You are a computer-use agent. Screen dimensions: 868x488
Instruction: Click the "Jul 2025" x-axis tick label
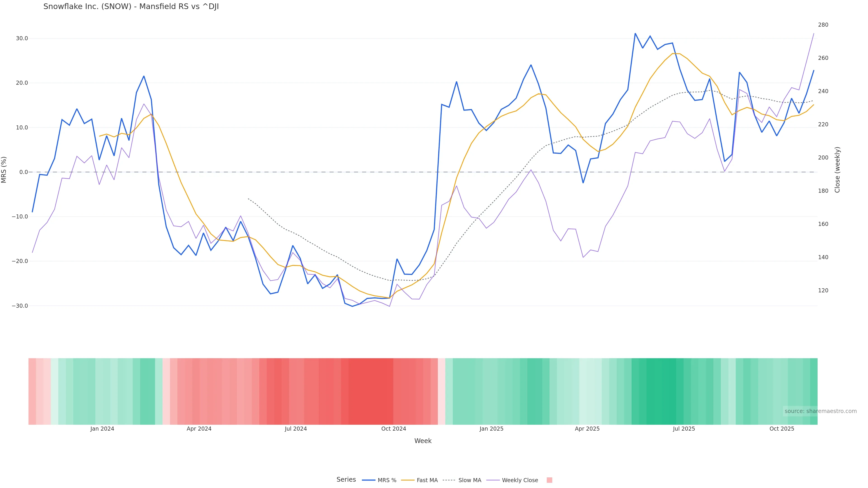point(684,429)
